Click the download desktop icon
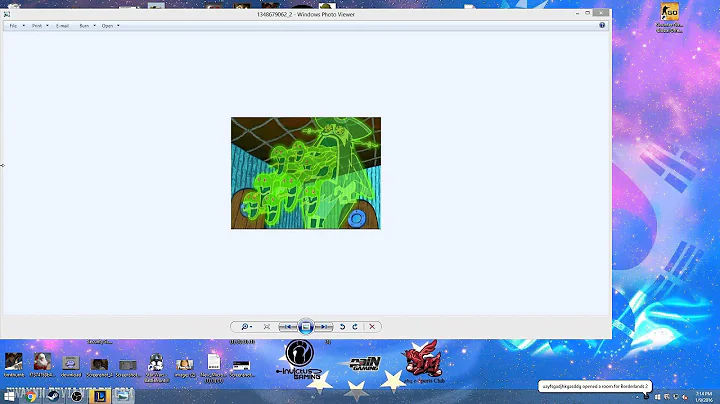 pyautogui.click(x=71, y=366)
